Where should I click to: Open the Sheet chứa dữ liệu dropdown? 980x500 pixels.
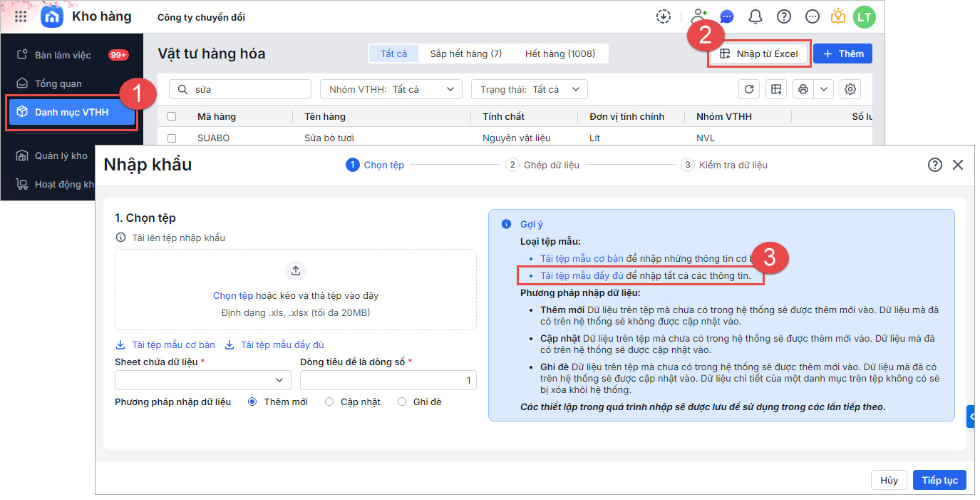(203, 380)
